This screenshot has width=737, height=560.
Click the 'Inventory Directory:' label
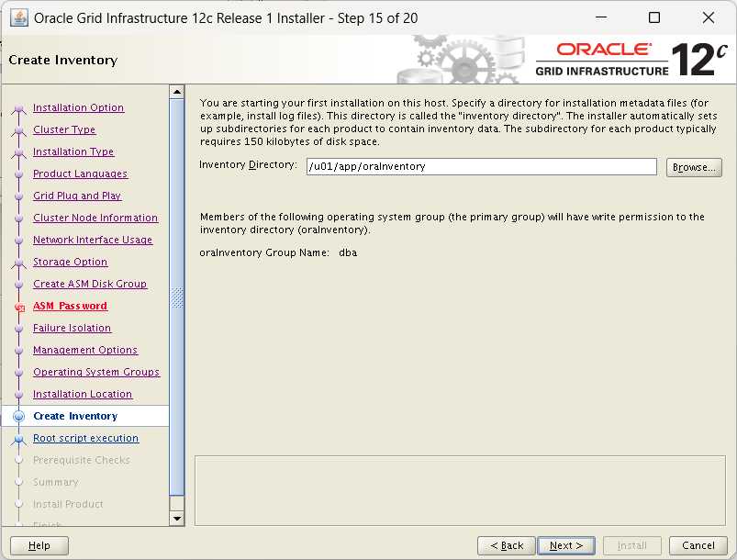[248, 165]
